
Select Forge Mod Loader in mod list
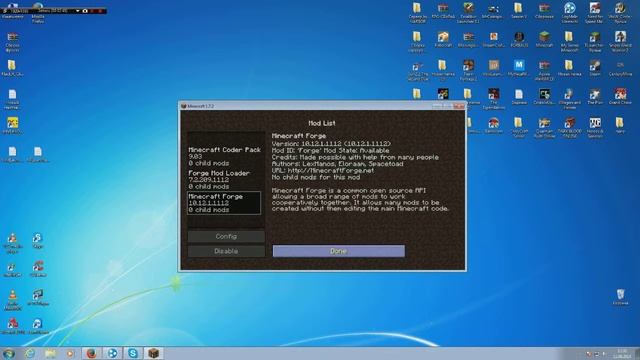224,180
